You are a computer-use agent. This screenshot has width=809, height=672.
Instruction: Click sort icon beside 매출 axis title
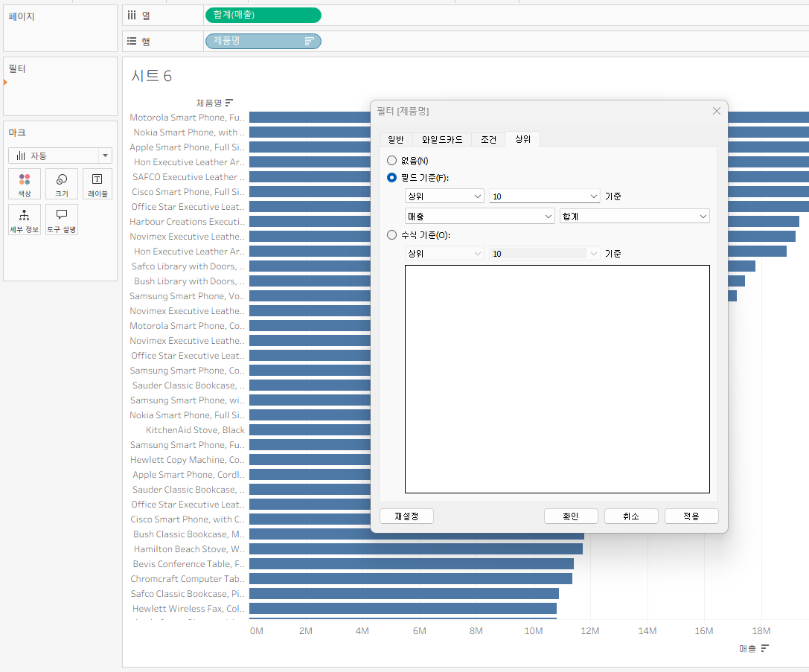coord(764,648)
